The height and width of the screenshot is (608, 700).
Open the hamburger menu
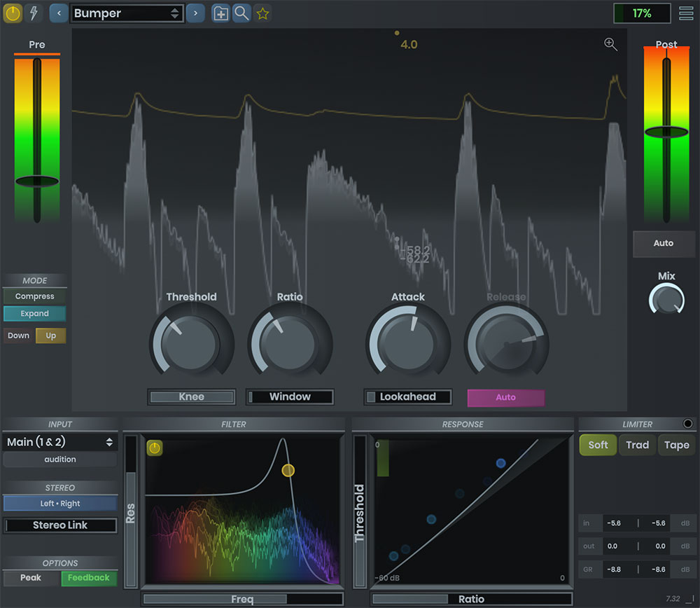686,13
